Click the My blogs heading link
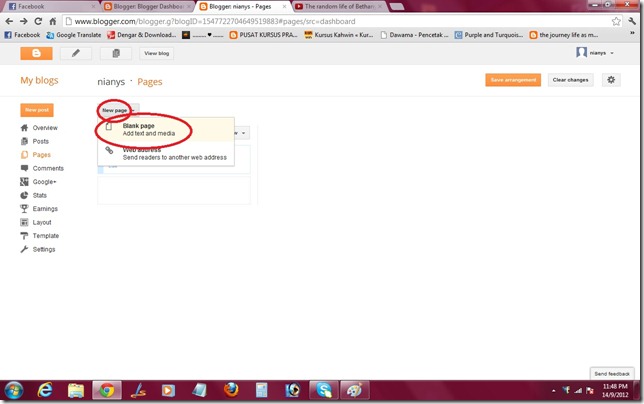This screenshot has height=404, width=644. [x=39, y=80]
